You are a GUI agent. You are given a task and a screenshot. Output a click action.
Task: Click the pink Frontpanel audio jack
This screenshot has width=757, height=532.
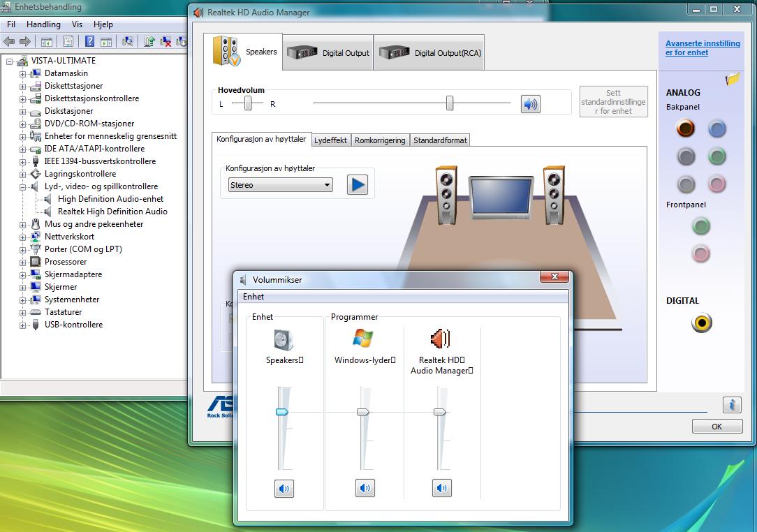coord(701,253)
